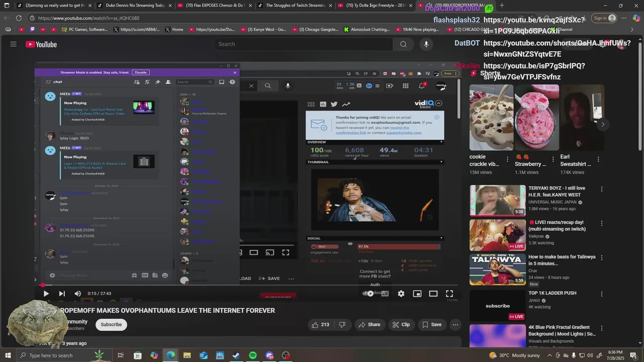Image resolution: width=644 pixels, height=362 pixels.
Task: Open the PC Games, Software bookmark
Action: pyautogui.click(x=85, y=30)
